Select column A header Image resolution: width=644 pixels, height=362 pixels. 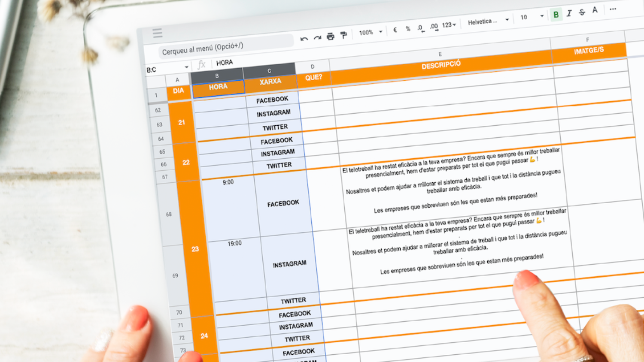[177, 80]
